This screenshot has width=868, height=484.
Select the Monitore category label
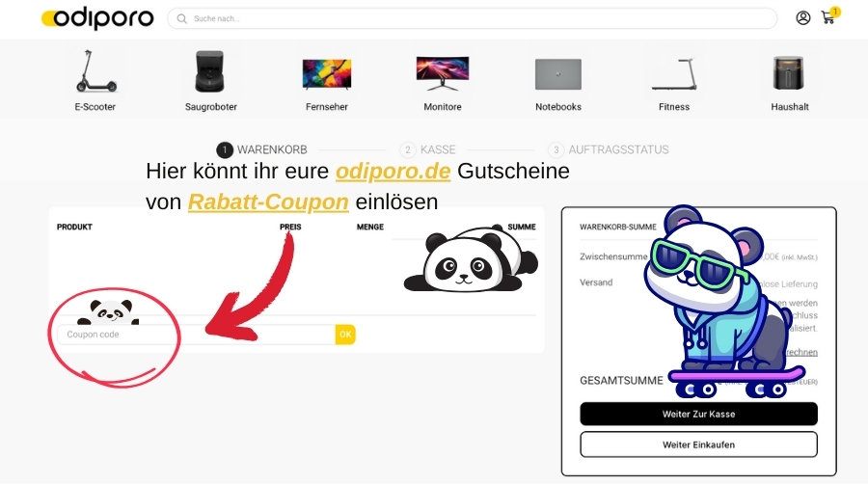tap(443, 107)
